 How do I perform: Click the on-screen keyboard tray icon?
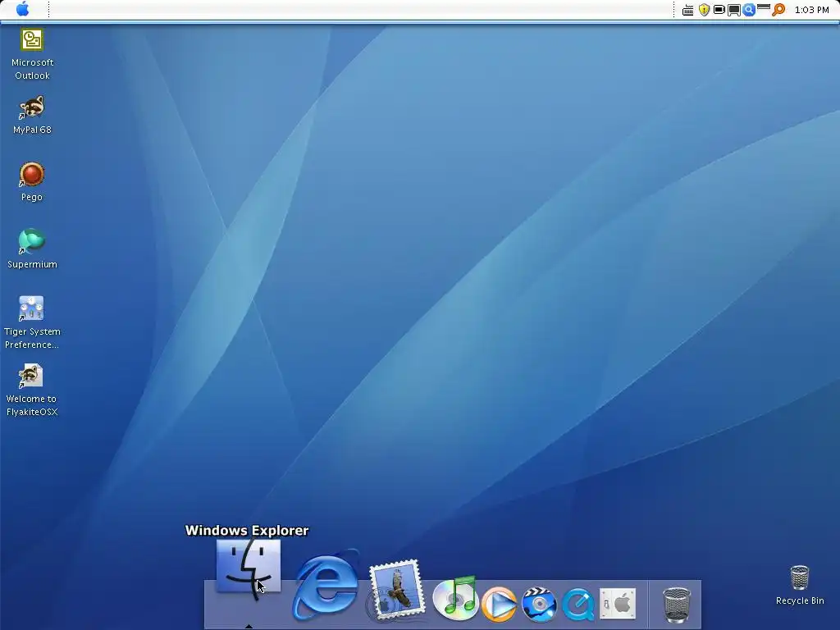click(x=688, y=10)
